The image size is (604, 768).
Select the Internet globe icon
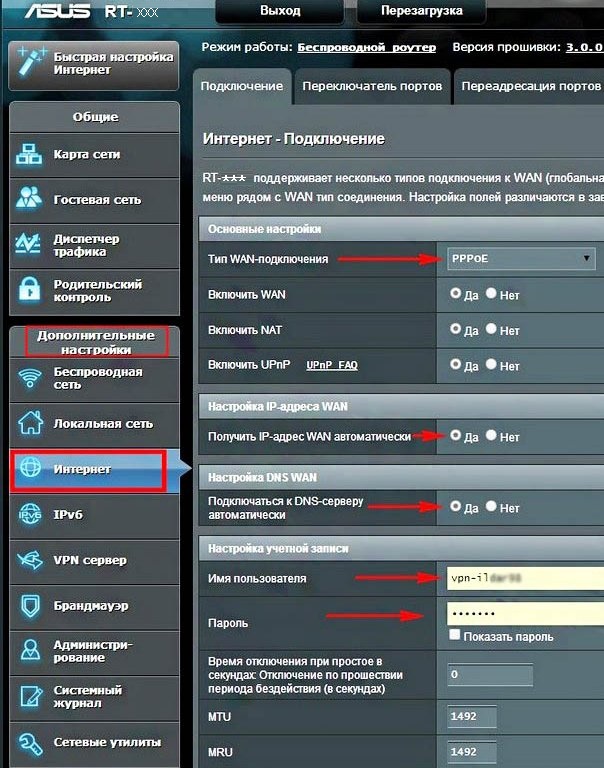[x=30, y=468]
